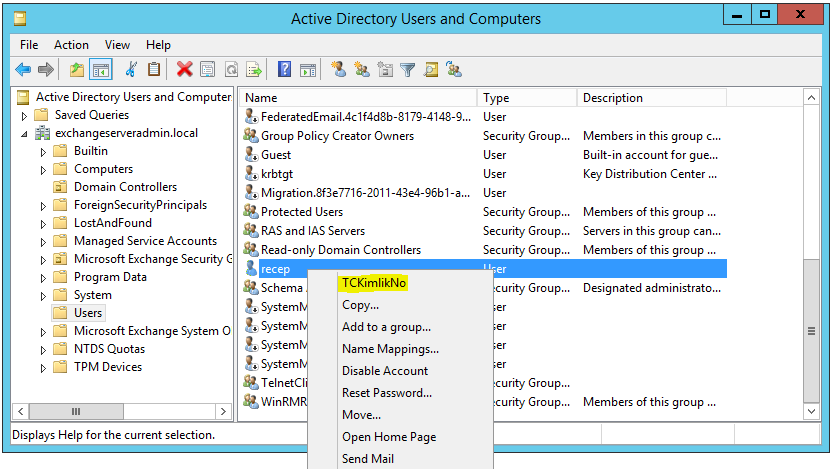This screenshot has width=835, height=469.
Task: Click the Up one level folder icon
Action: (77, 69)
